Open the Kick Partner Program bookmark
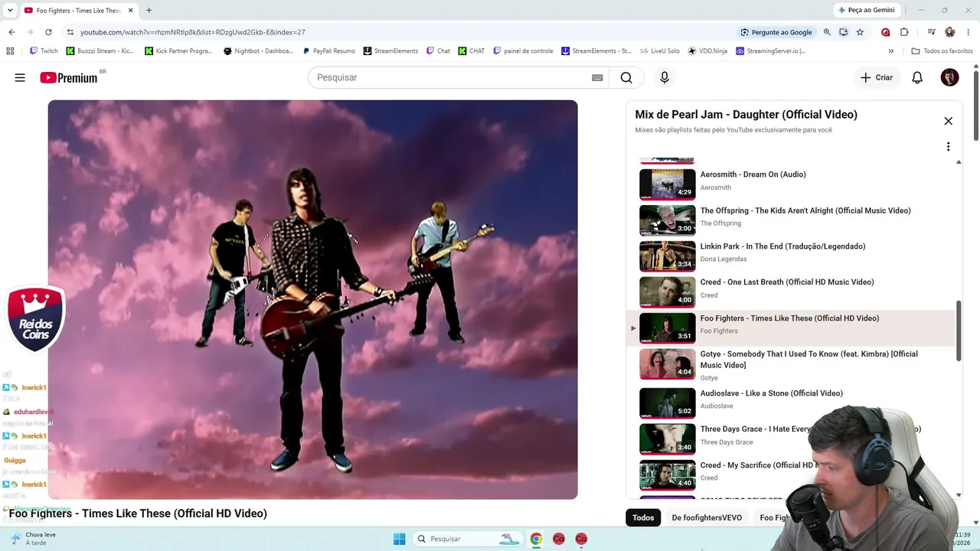This screenshot has height=551, width=980. coord(178,51)
